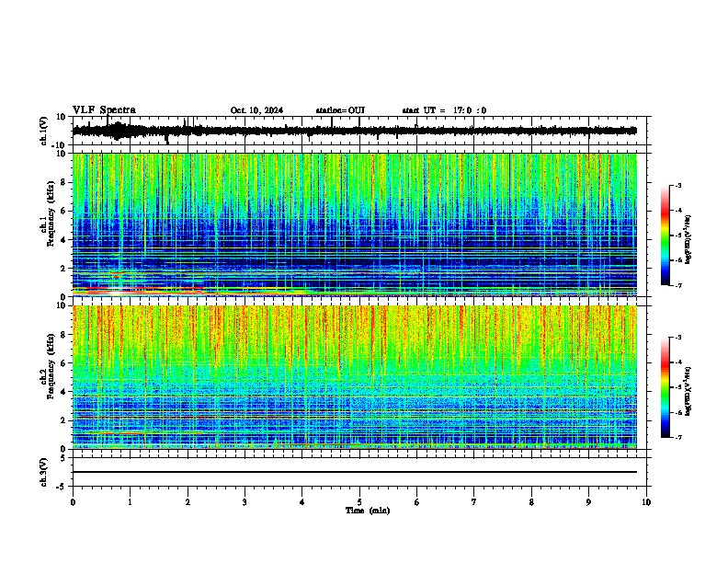Click the "6" kHz tick on ch.2 frequency axis

pyautogui.click(x=64, y=363)
